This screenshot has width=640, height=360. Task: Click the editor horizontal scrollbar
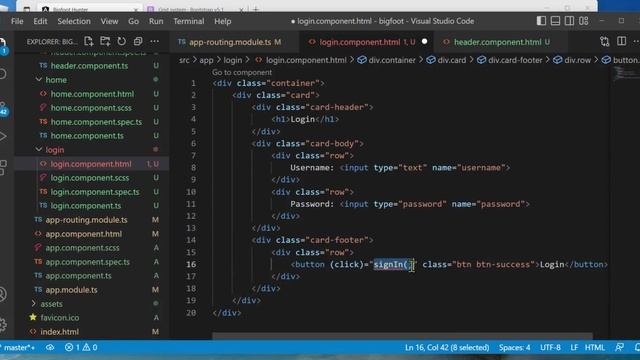[402, 336]
